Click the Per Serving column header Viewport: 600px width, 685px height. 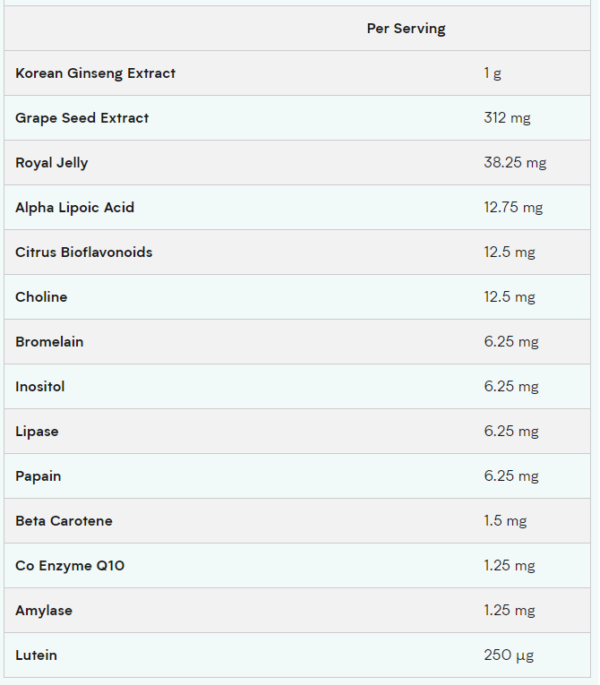pyautogui.click(x=406, y=29)
